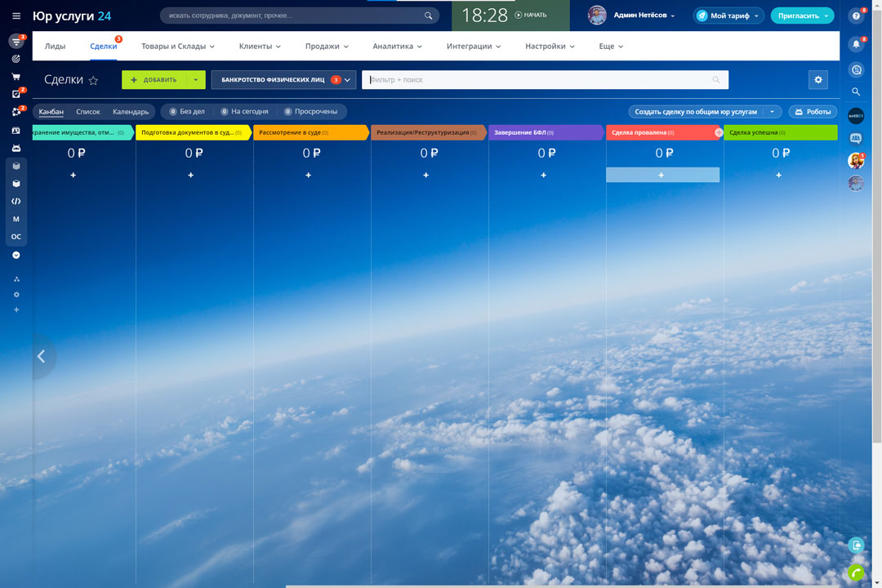Viewport: 882px width, 588px height.
Task: Click the shopping cart sidebar icon
Action: click(x=16, y=77)
